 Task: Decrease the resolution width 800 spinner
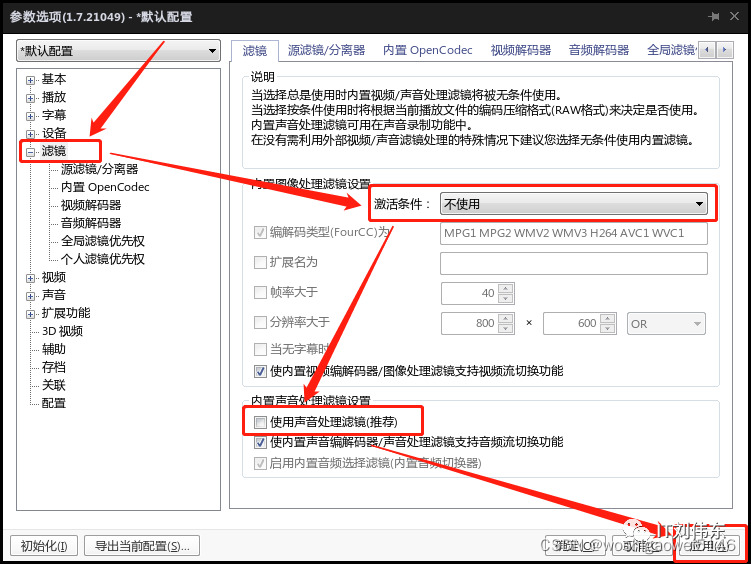(x=506, y=329)
